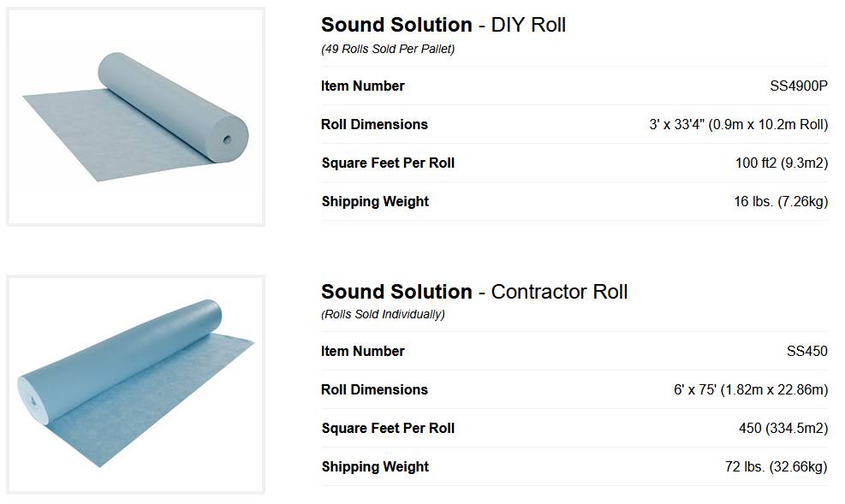
Task: Open the Contractor Roll product image
Action: pyautogui.click(x=135, y=384)
